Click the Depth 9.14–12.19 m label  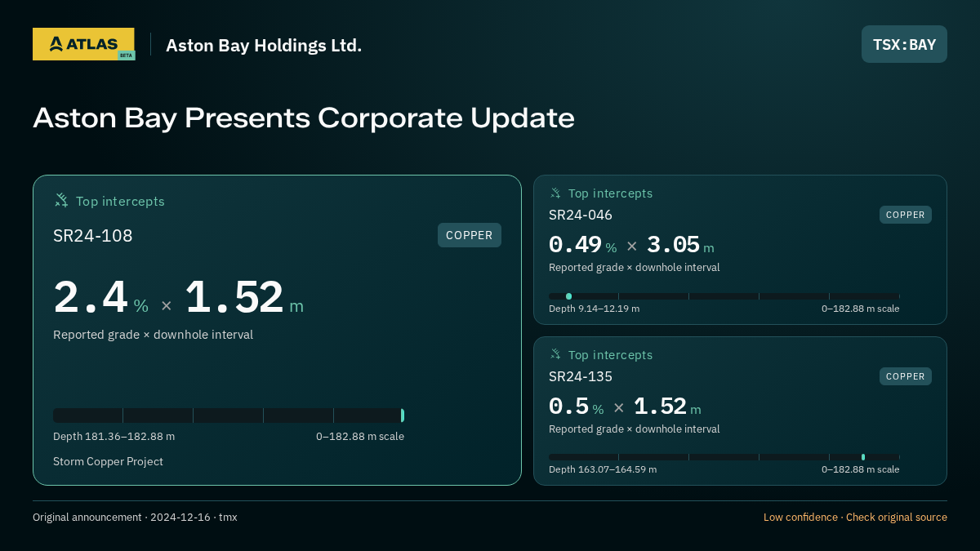(594, 309)
